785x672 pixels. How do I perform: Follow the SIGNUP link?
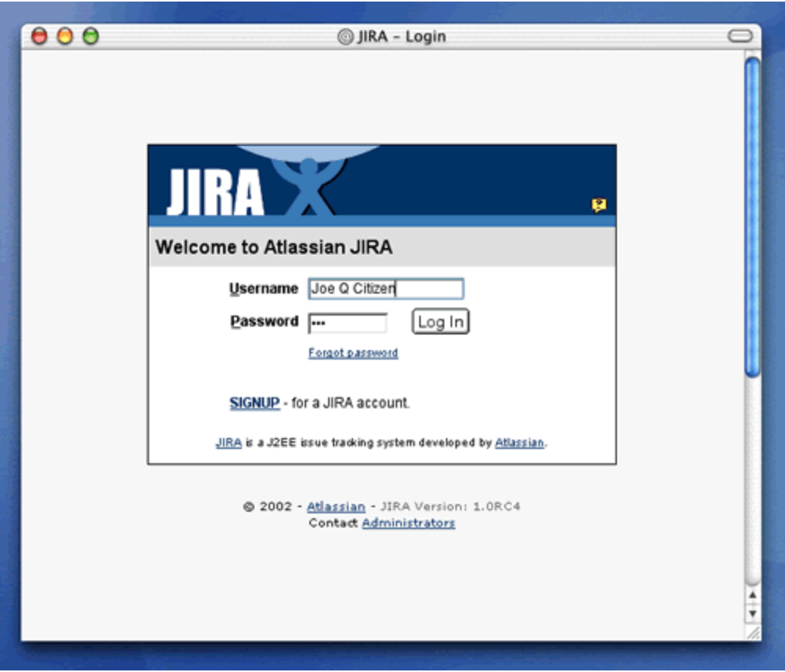(254, 403)
